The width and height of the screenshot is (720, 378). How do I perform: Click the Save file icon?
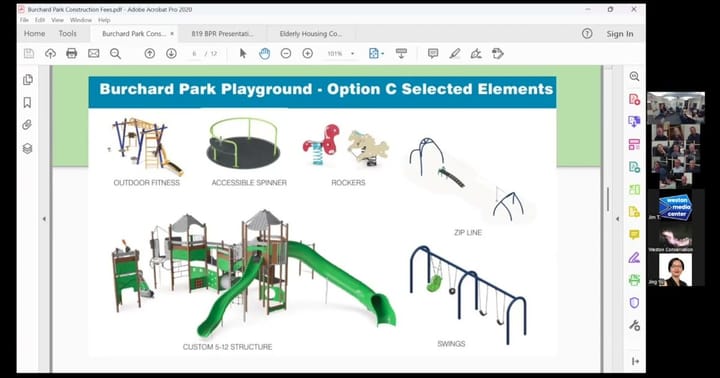(29, 54)
